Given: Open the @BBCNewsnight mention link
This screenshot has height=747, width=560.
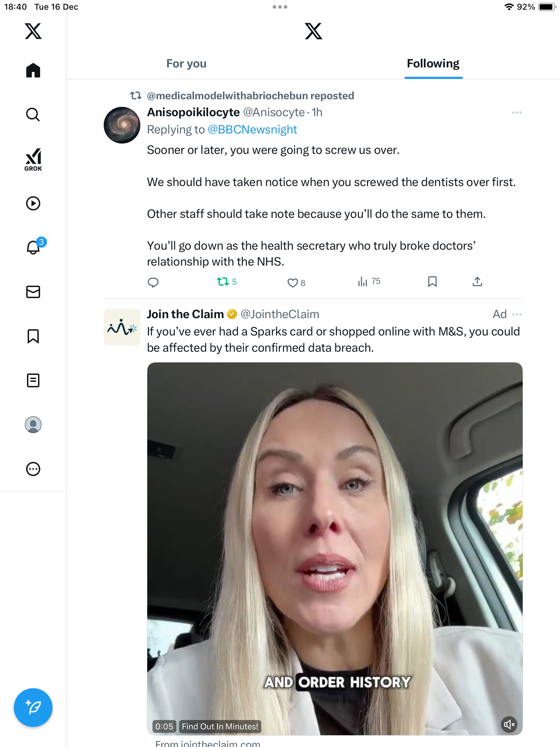Looking at the screenshot, I should tap(252, 130).
